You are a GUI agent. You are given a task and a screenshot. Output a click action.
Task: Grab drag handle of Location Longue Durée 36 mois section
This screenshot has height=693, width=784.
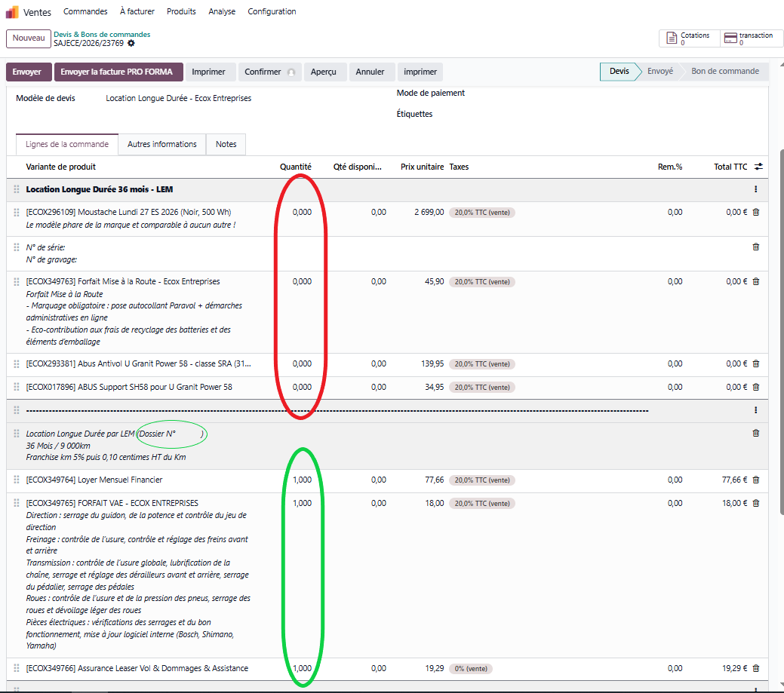click(x=17, y=189)
